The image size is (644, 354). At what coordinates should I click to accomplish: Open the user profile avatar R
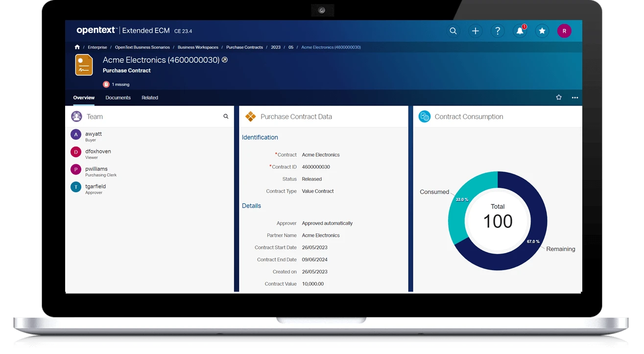point(564,31)
